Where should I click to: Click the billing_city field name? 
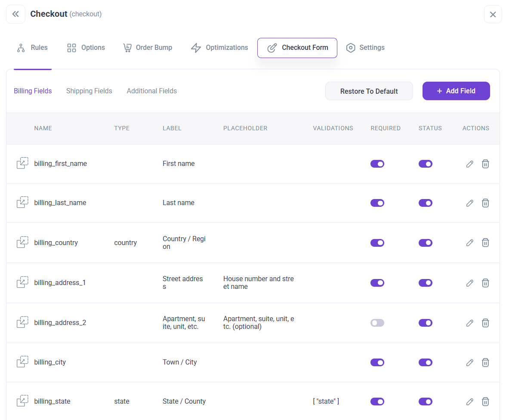click(x=50, y=362)
